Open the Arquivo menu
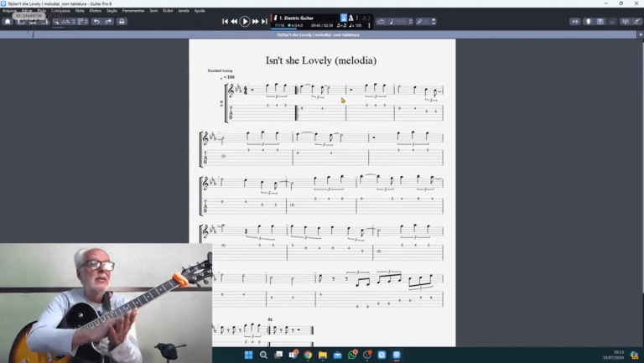This screenshot has height=363, width=644. [9, 11]
